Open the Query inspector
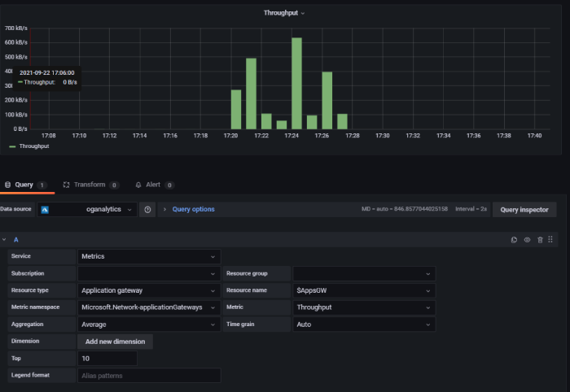This screenshot has width=570, height=392. 524,209
